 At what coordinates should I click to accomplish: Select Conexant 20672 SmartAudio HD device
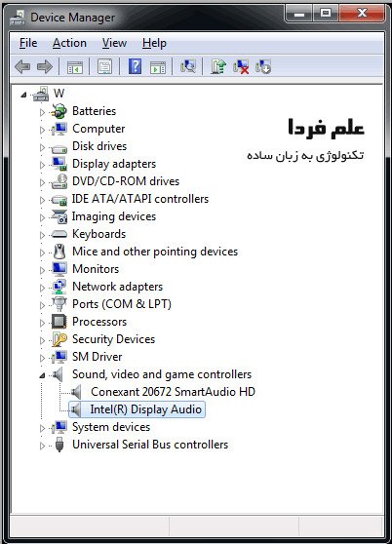[173, 392]
